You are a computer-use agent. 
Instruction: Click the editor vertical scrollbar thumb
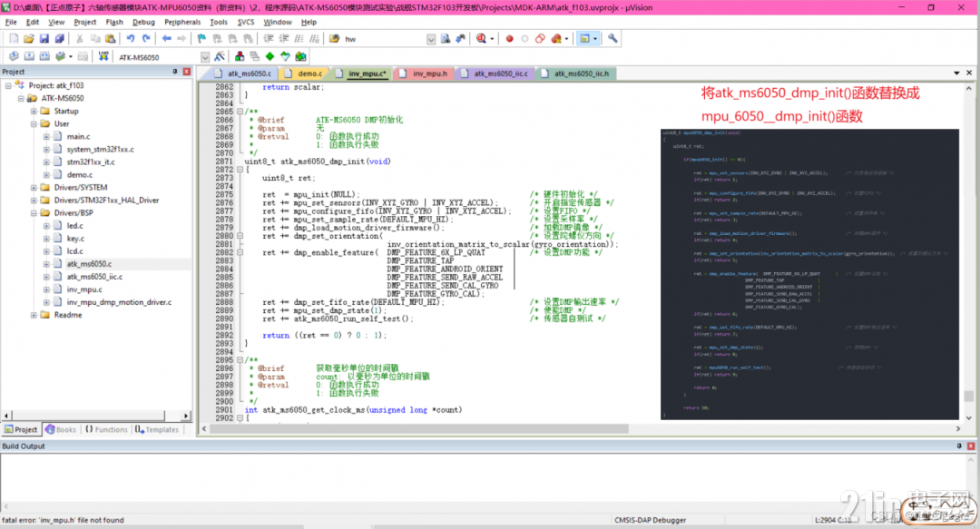click(x=969, y=396)
